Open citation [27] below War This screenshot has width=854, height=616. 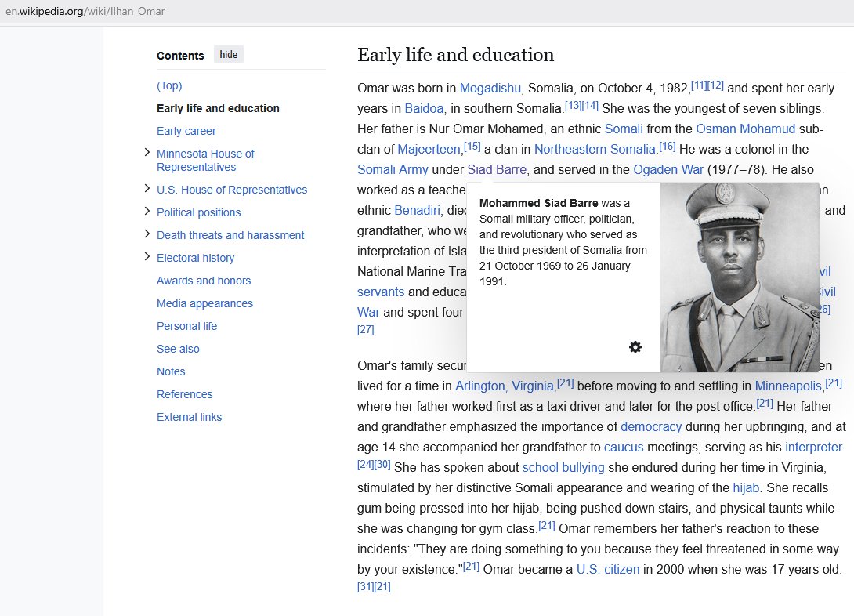tap(365, 329)
